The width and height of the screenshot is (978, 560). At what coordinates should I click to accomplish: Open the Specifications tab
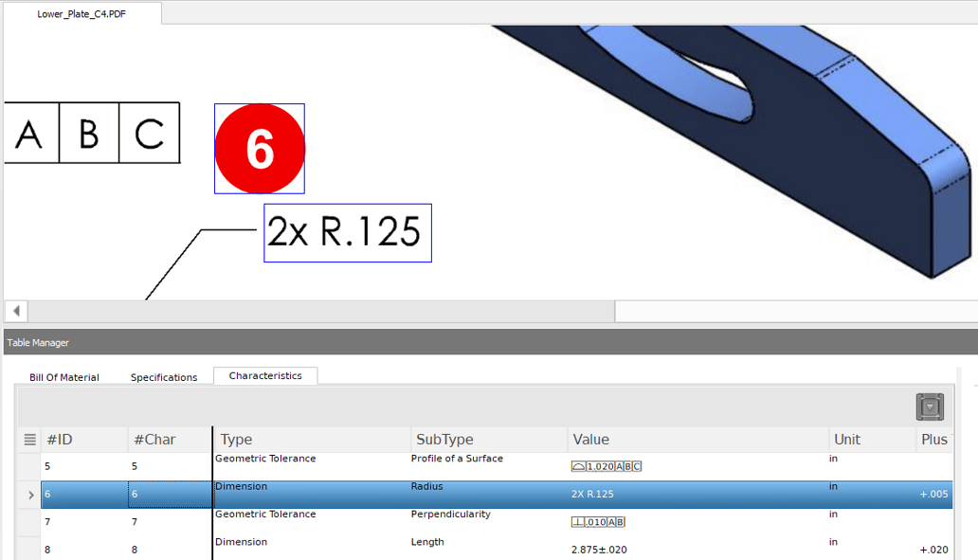[x=163, y=376]
